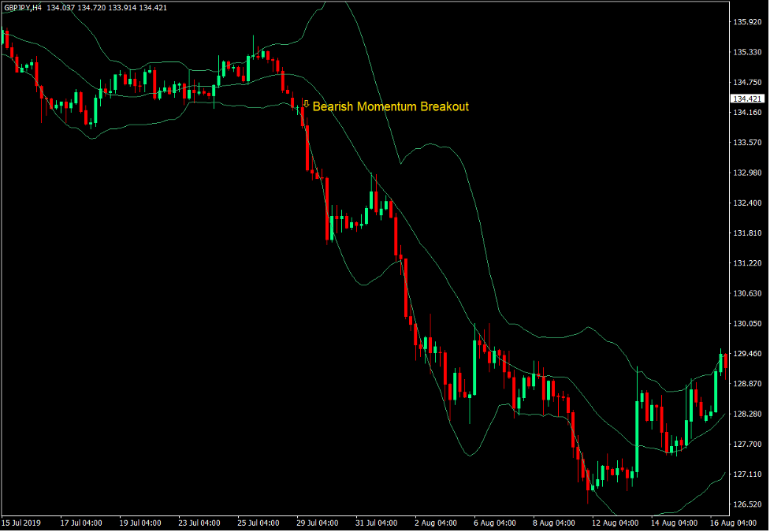
Task: Select the 2 Aug 04:00 time label
Action: click(x=435, y=523)
